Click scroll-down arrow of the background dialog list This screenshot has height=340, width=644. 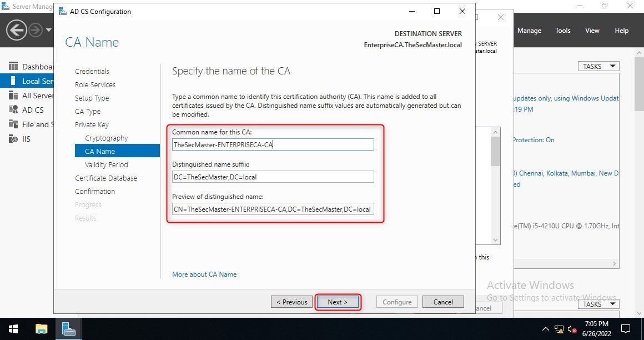495,239
